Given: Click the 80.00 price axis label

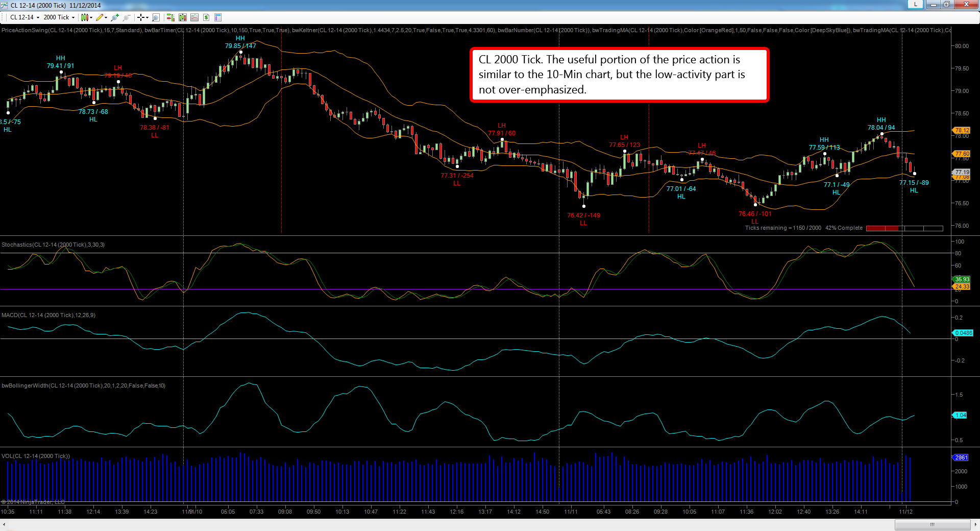Looking at the screenshot, I should (x=962, y=46).
